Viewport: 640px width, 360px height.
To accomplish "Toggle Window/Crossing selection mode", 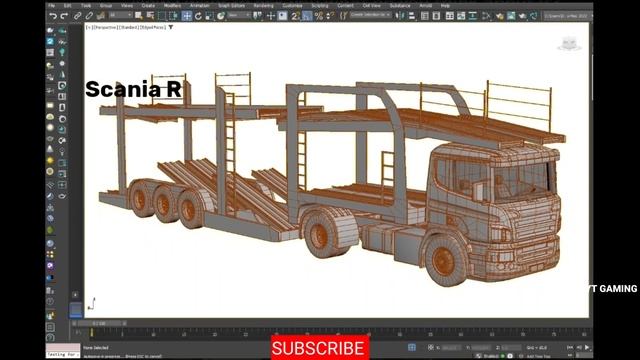I will click(x=173, y=16).
